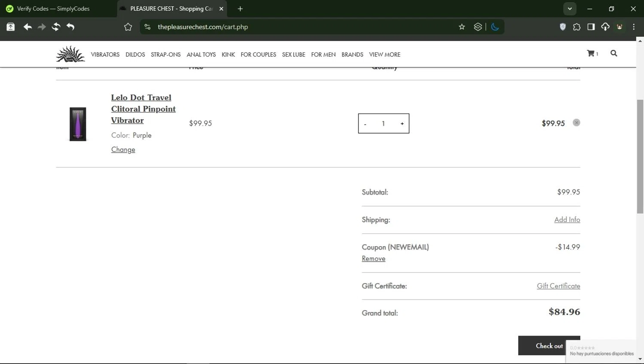Image resolution: width=644 pixels, height=364 pixels.
Task: Click the site search magnifier icon
Action: coord(614,53)
